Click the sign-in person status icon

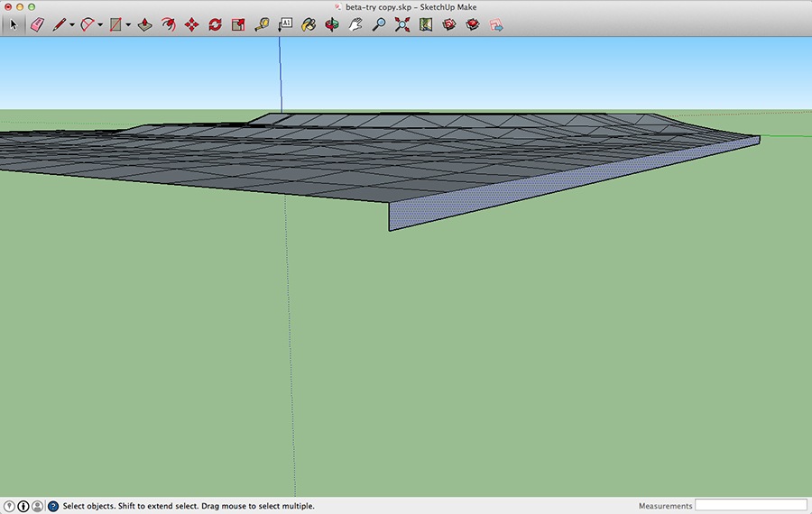pos(37,506)
